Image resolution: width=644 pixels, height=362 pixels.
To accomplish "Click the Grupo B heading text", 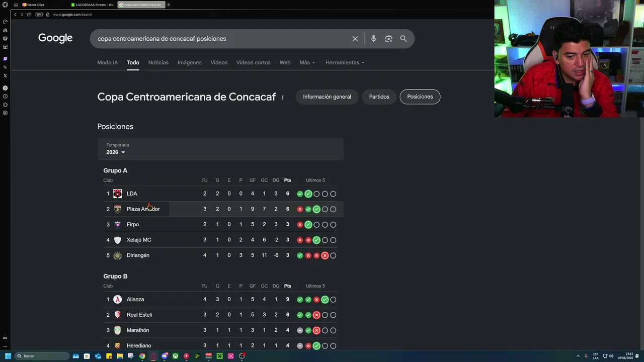I will point(115,277).
